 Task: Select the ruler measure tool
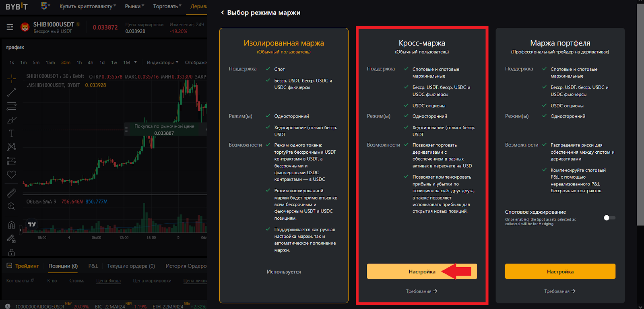(x=11, y=193)
